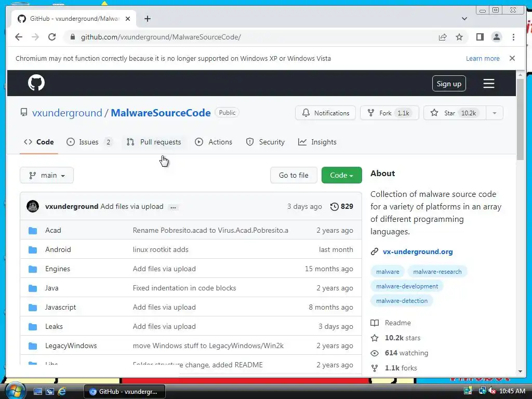Open Chromium three-dot menu
The height and width of the screenshot is (399, 532).
point(513,37)
